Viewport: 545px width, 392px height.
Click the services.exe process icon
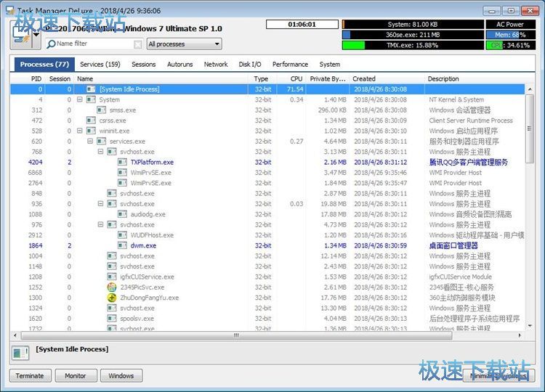click(x=101, y=142)
